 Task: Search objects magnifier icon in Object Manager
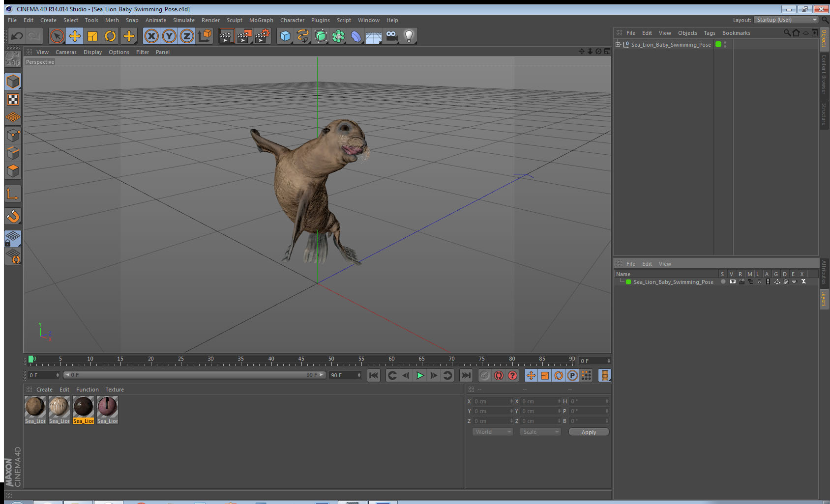click(787, 33)
